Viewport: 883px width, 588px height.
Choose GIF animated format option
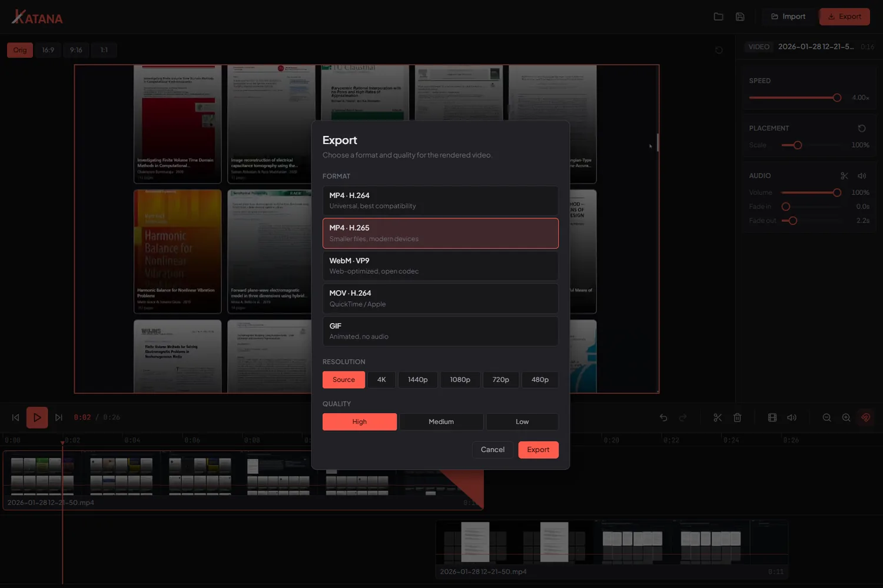point(440,331)
